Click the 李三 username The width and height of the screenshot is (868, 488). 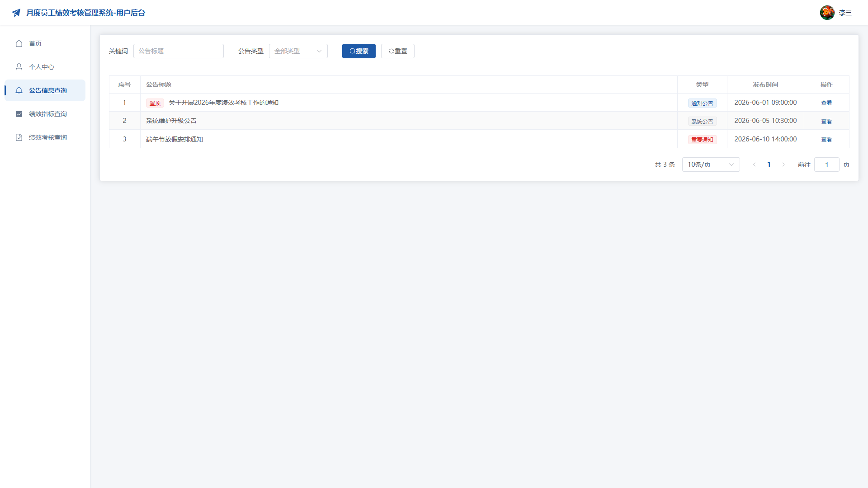[845, 13]
